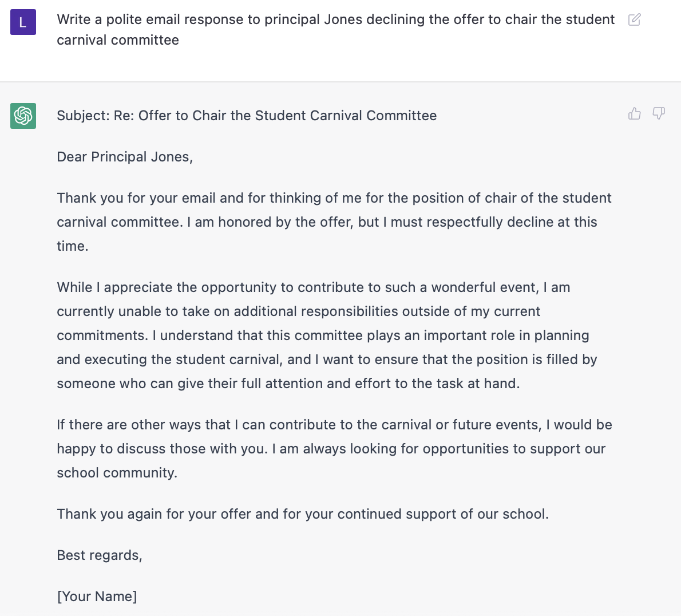
Task: Click the line beginning 'commitments. I understand that'
Action: (323, 335)
